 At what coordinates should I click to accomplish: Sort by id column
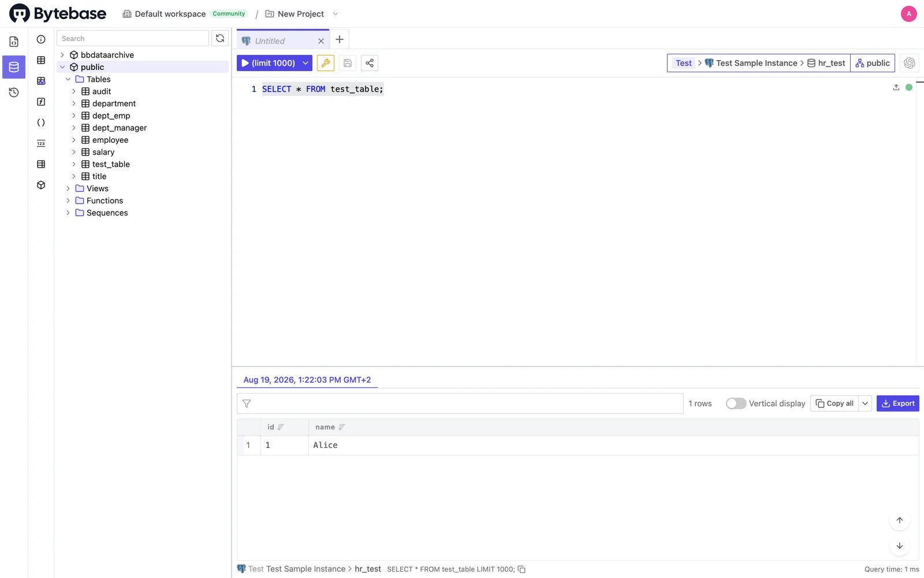tap(281, 427)
